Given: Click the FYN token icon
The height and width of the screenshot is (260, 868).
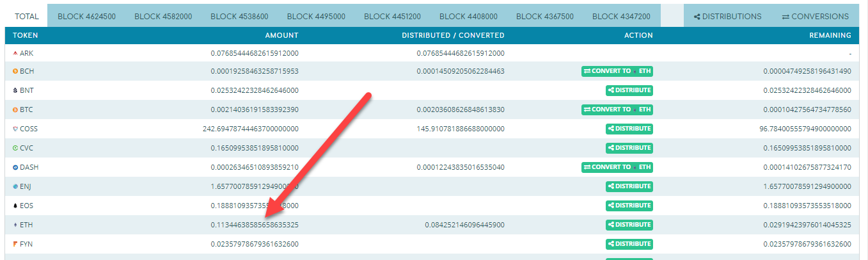Looking at the screenshot, I should pos(15,245).
